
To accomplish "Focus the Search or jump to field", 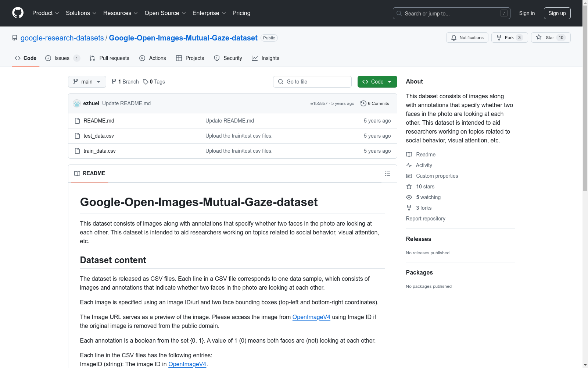I will coord(452,13).
